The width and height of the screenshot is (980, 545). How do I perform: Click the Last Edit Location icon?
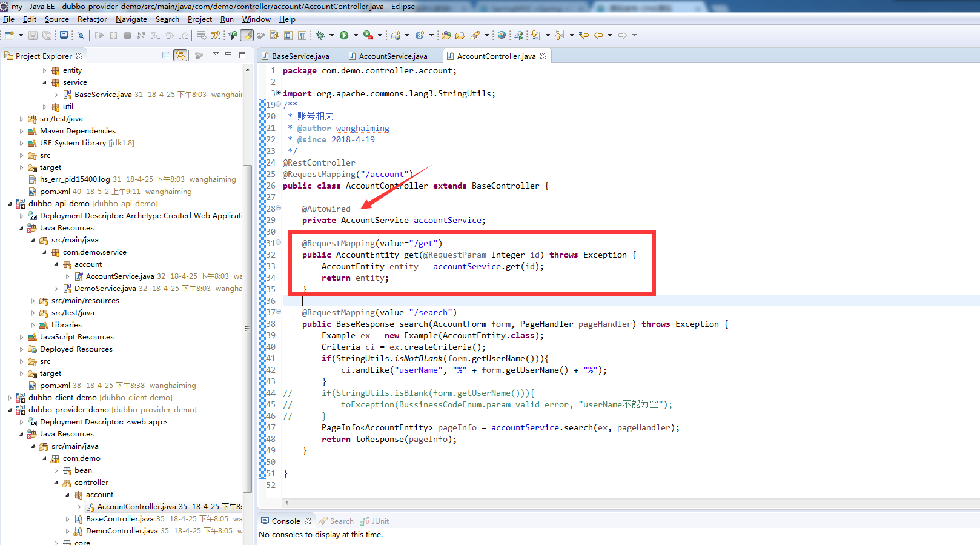[x=584, y=35]
